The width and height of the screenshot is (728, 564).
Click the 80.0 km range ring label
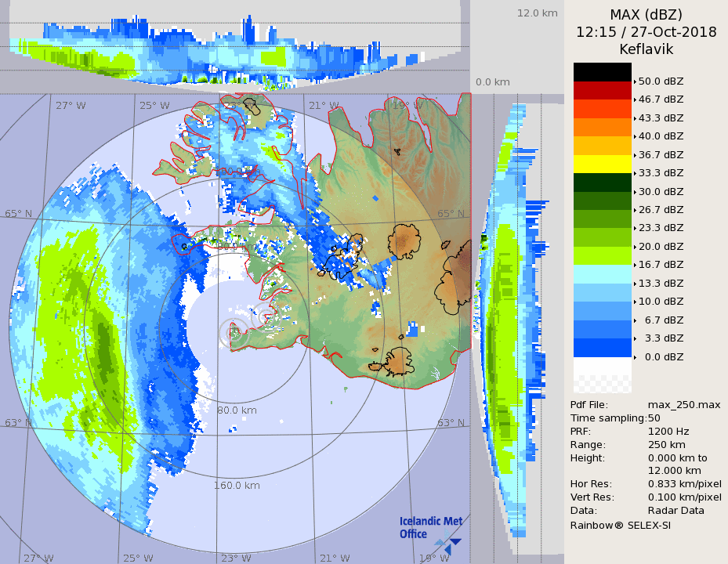coord(238,410)
